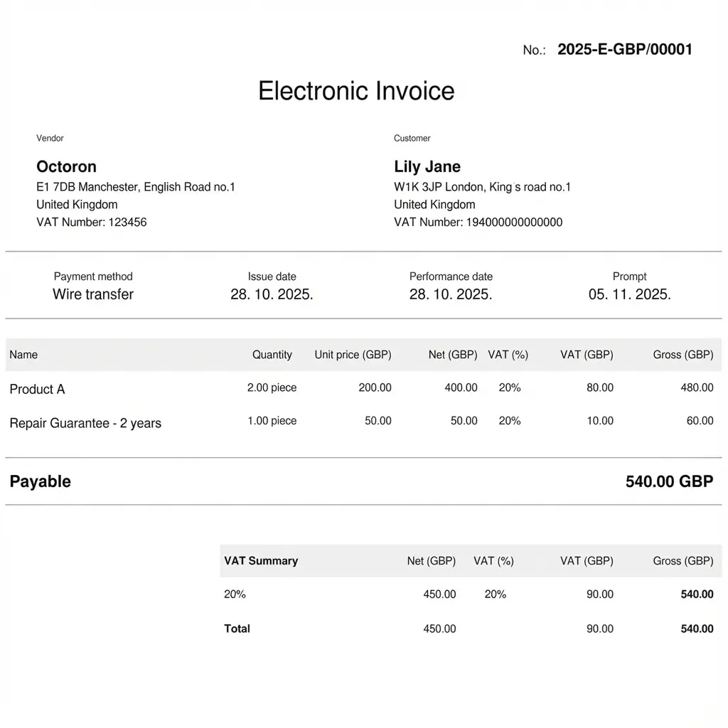The image size is (728, 728).
Task: Click the customer VAT Number 194000000000000
Action: (x=478, y=222)
